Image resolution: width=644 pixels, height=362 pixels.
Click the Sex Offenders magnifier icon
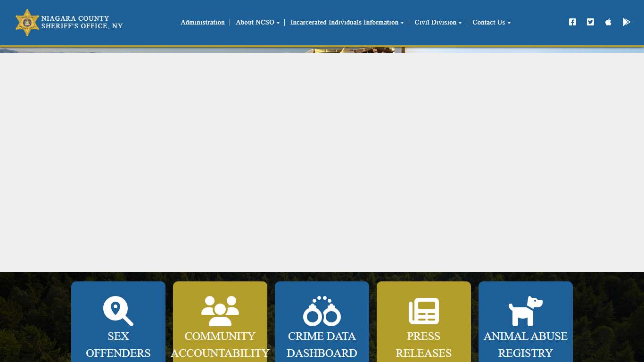[x=118, y=311]
